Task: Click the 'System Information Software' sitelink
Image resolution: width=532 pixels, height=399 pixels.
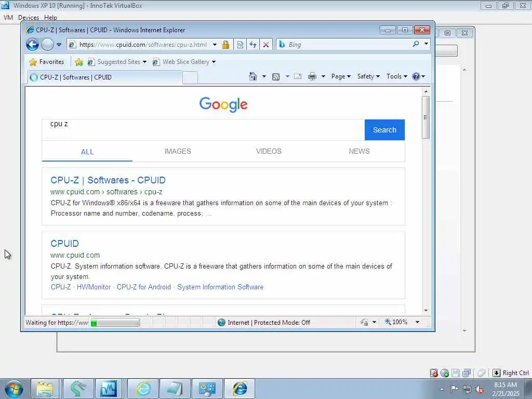Action: coord(220,287)
